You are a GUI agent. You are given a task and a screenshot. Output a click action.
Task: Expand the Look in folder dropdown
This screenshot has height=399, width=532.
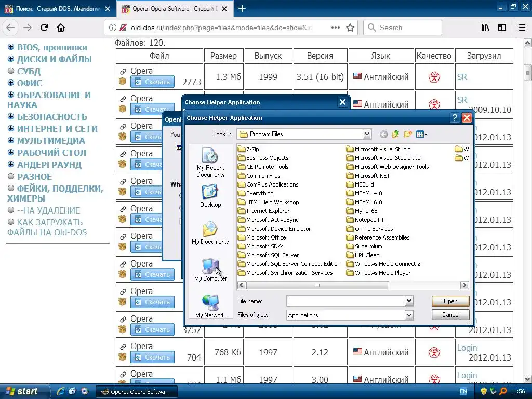367,135
